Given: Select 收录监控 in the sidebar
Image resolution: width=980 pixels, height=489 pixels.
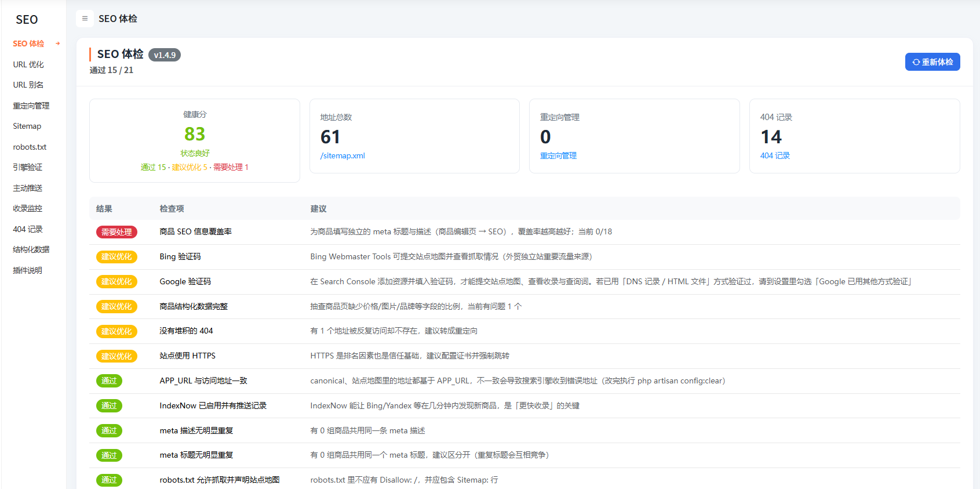Looking at the screenshot, I should tap(28, 208).
